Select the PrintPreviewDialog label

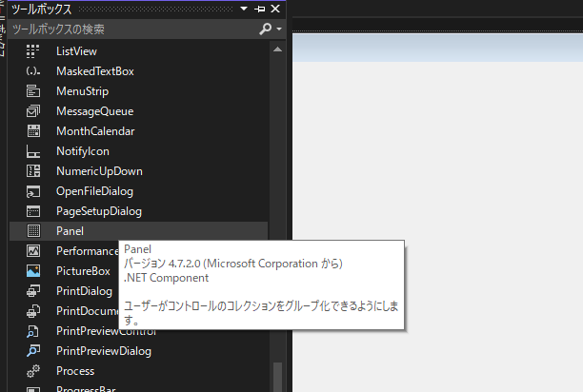tap(104, 351)
